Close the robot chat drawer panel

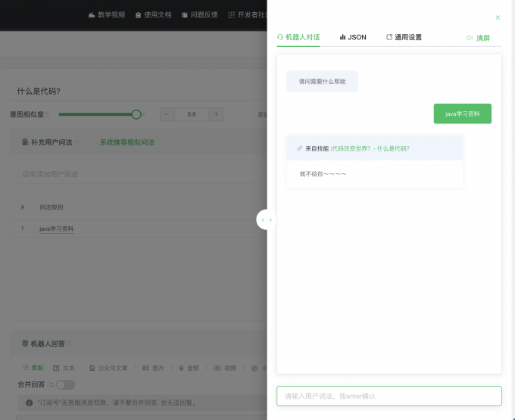pyautogui.click(x=498, y=17)
